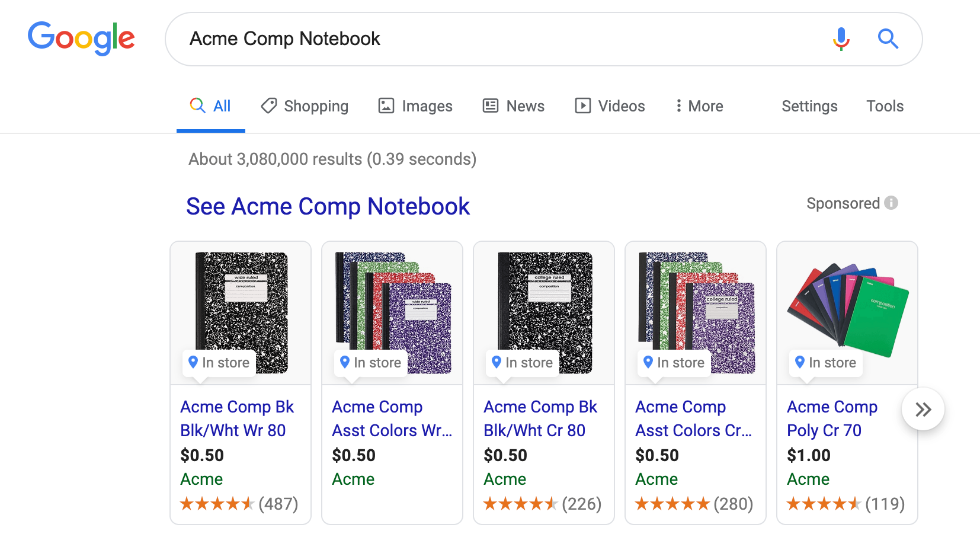
Task: Open the Settings menu
Action: coord(809,106)
